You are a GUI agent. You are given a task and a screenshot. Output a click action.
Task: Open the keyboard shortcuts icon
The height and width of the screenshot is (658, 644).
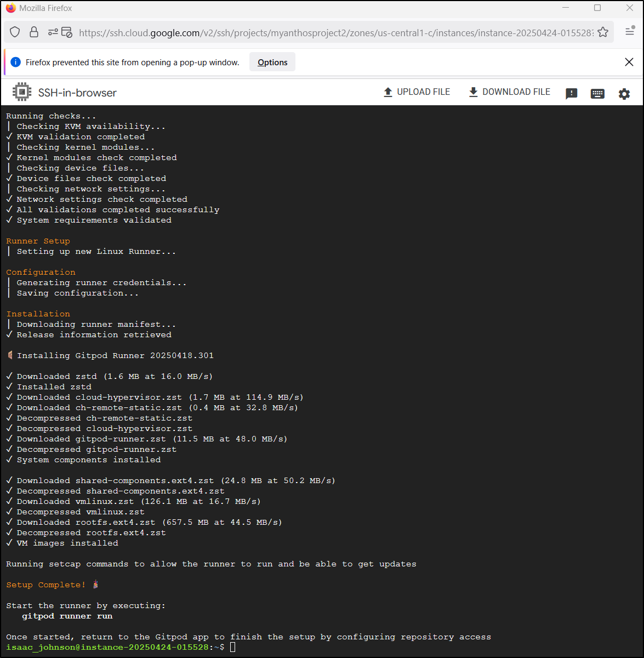597,94
